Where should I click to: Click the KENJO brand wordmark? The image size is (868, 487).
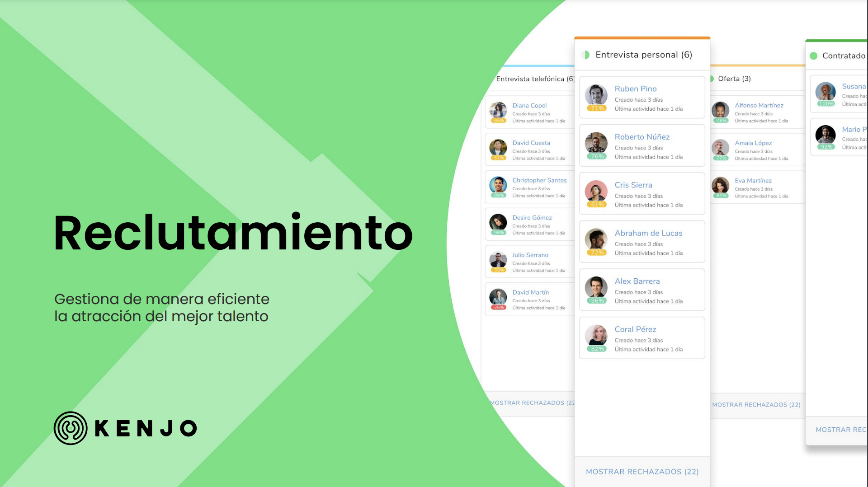coord(146,429)
